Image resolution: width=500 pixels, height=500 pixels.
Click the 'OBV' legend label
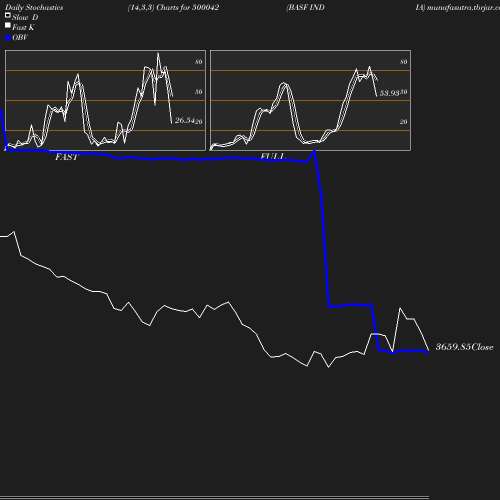tap(20, 38)
